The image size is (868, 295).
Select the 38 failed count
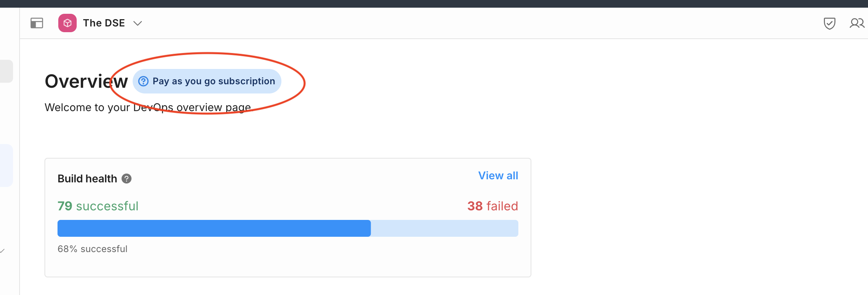pyautogui.click(x=492, y=206)
